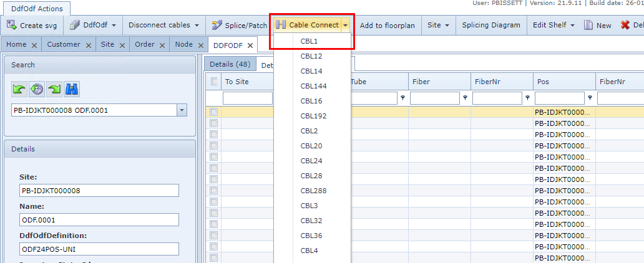Click the Splicing Diagram button
Image resolution: width=644 pixels, height=263 pixels.
[x=491, y=26]
